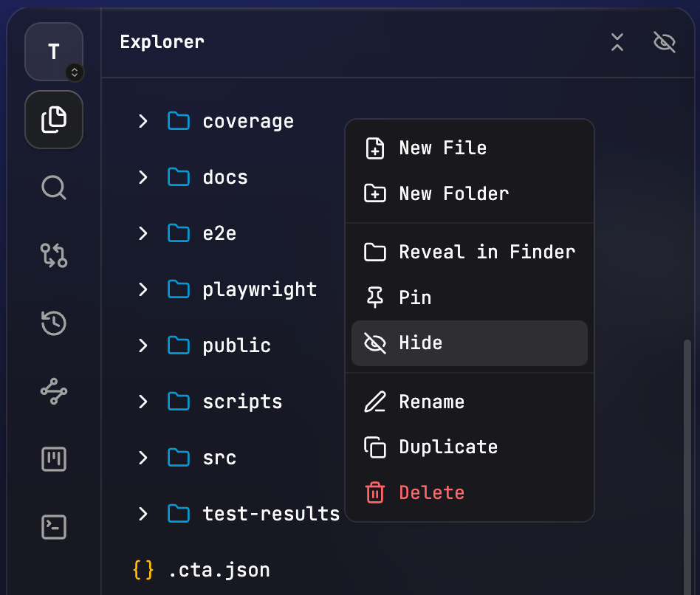The height and width of the screenshot is (595, 700).
Task: Select the docs folder name
Action: (225, 177)
